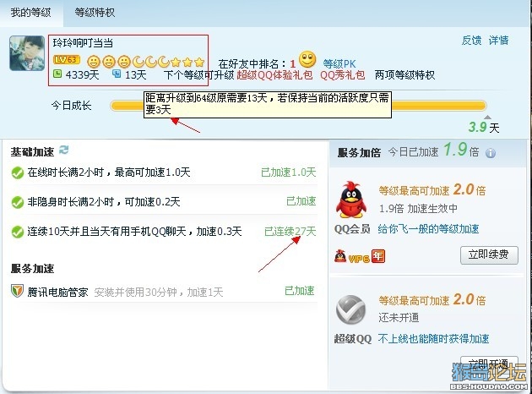Click the VIP6 annual member badge

coord(360,256)
